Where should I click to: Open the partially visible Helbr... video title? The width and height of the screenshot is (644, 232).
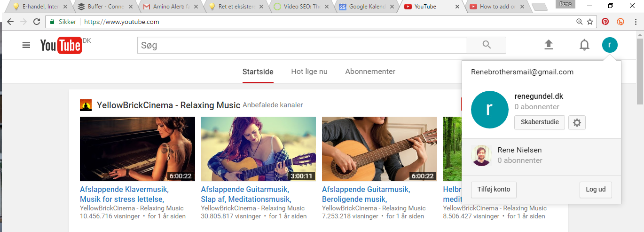click(x=452, y=194)
